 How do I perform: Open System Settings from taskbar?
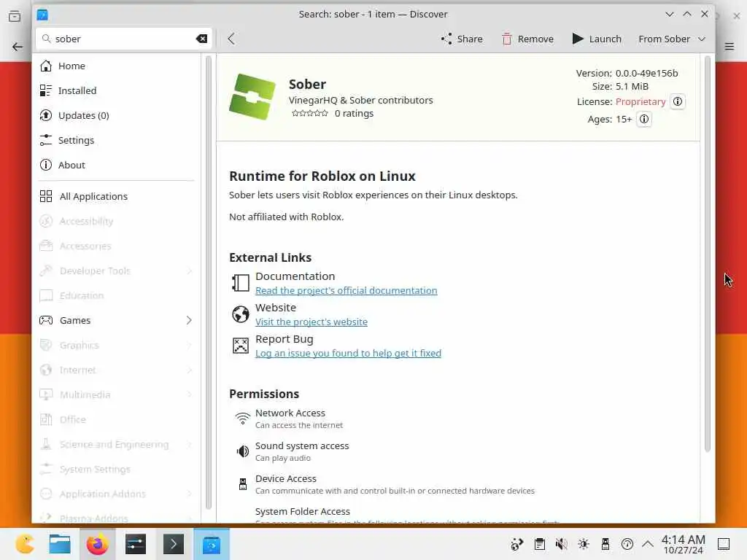135,544
